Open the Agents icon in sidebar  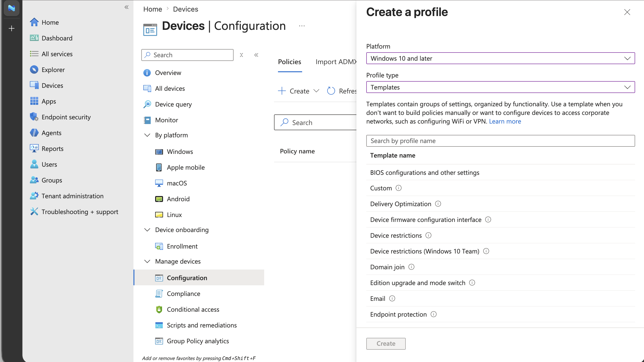(34, 132)
